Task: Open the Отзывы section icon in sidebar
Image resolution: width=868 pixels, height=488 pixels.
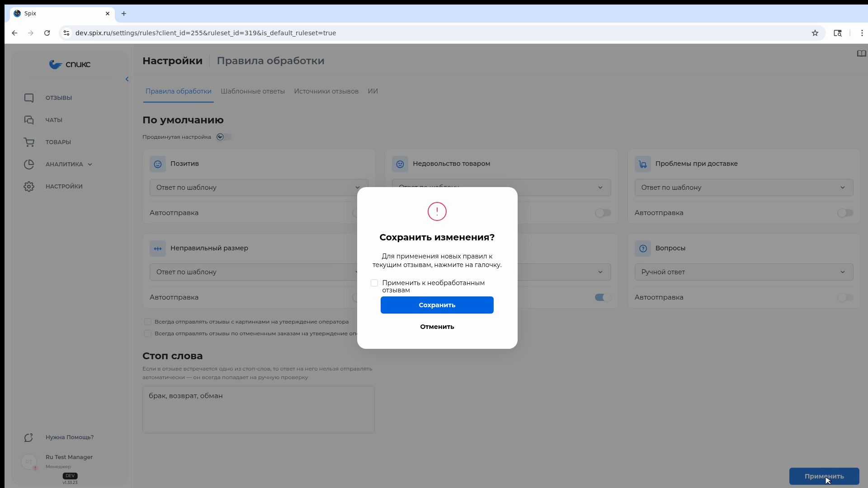Action: click(29, 98)
